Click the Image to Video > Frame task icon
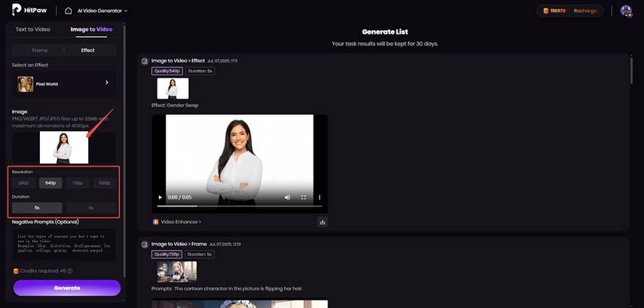Image resolution: width=644 pixels, height=308 pixels. click(x=145, y=244)
